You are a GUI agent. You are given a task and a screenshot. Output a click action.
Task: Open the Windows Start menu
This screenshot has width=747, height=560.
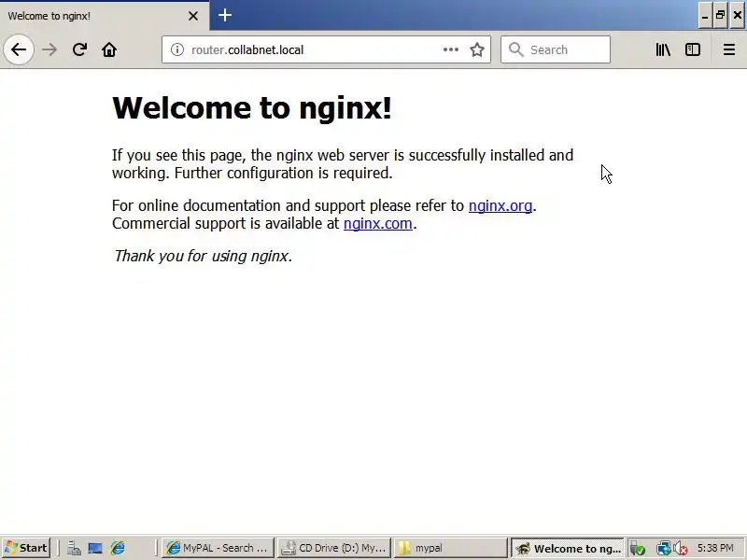point(26,548)
